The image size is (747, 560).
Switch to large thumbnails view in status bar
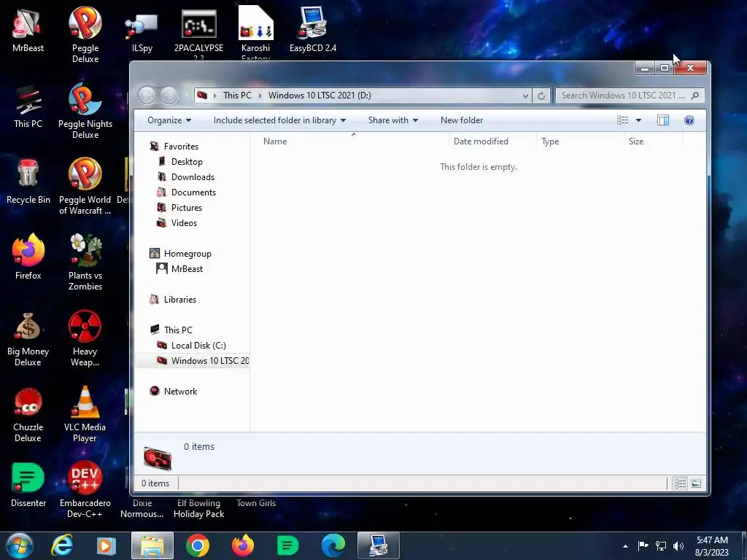pyautogui.click(x=695, y=484)
